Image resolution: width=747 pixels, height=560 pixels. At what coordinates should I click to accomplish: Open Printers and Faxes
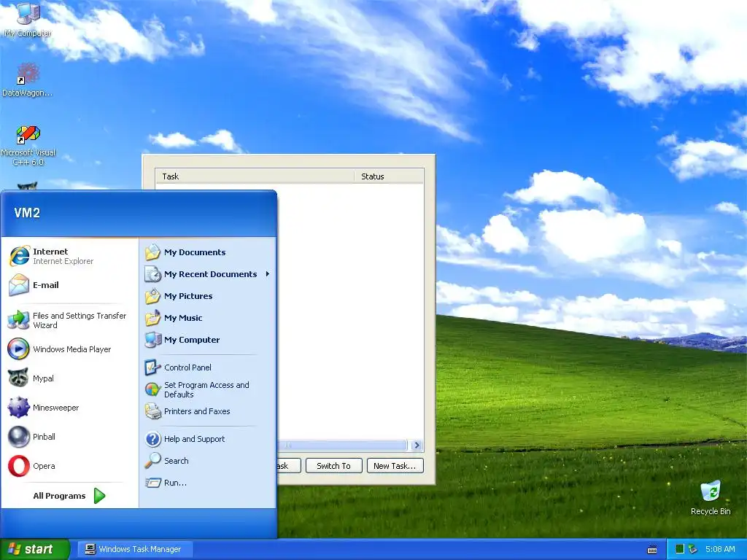pos(208,411)
